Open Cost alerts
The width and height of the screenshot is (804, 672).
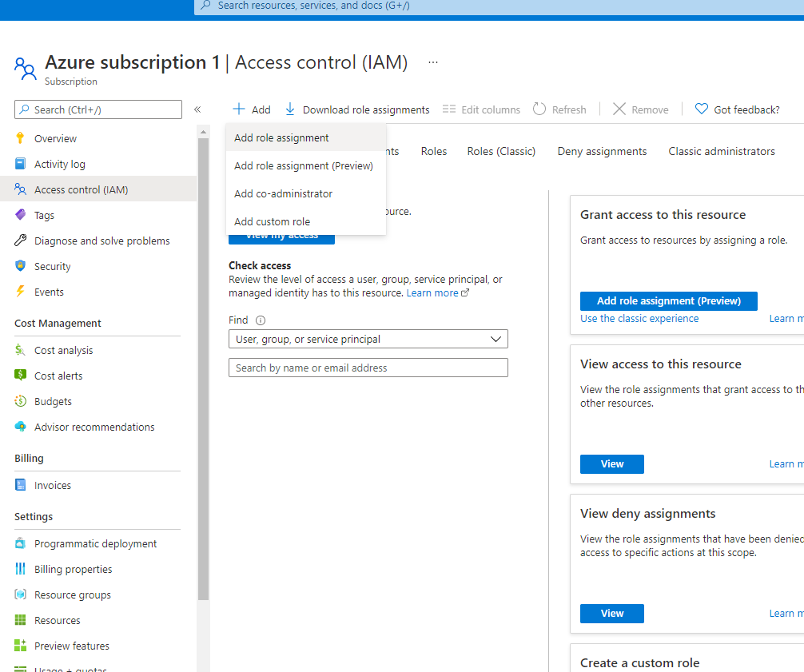pos(58,376)
